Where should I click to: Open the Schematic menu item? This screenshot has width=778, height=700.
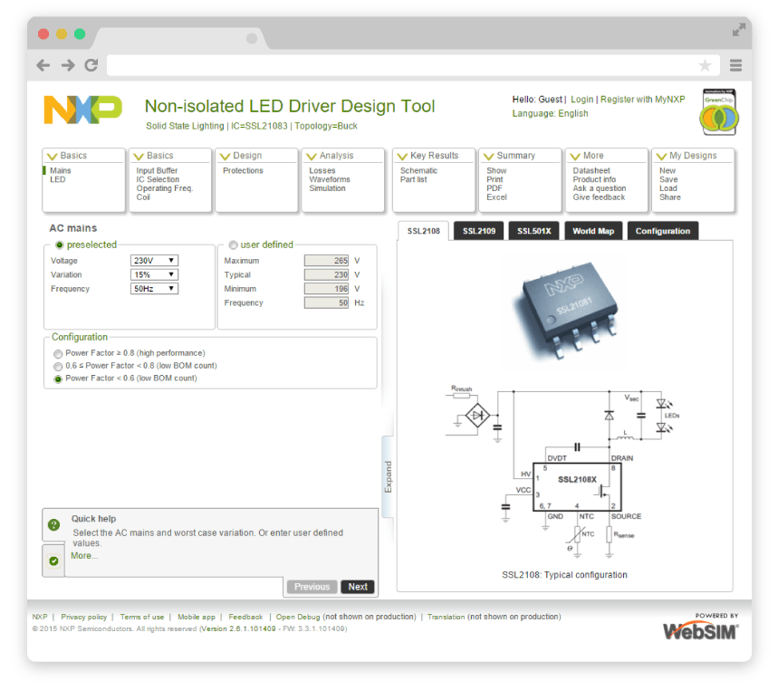tap(418, 170)
